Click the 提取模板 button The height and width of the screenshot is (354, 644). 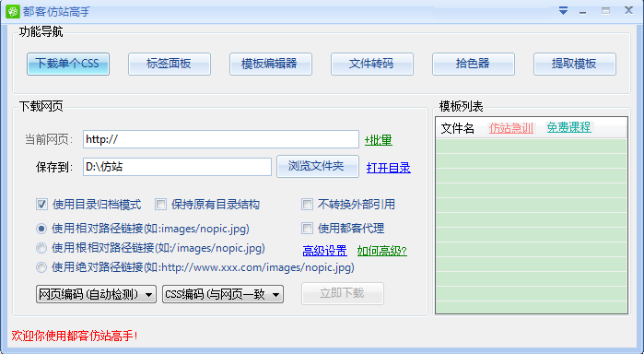click(x=575, y=64)
